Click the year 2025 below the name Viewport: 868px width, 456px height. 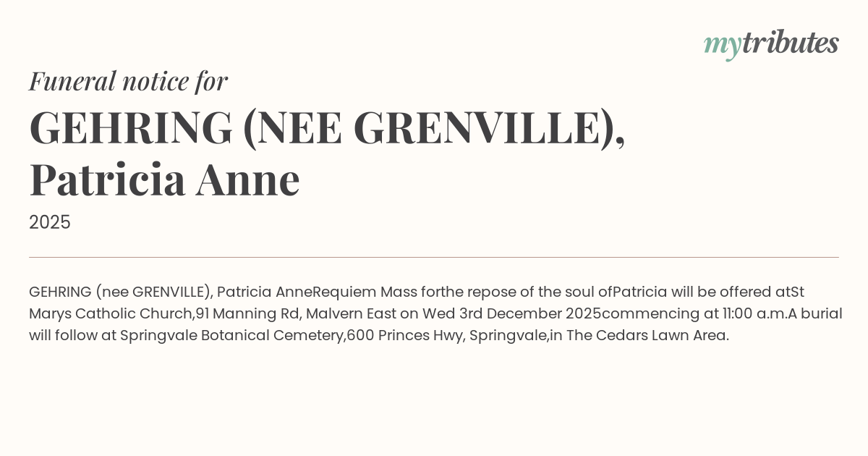click(50, 222)
